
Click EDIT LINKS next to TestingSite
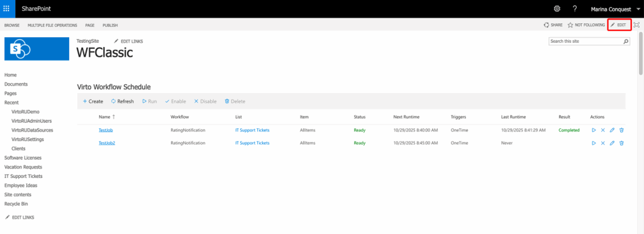coord(128,42)
